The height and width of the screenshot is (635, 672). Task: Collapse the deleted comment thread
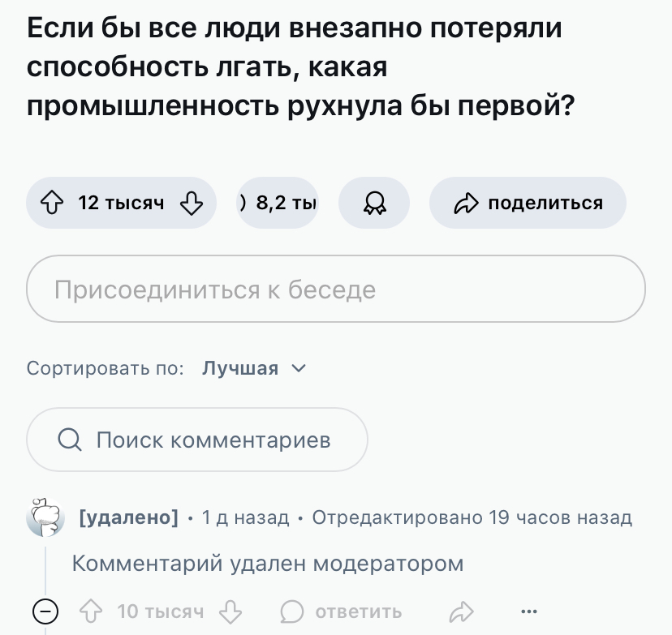point(45,611)
